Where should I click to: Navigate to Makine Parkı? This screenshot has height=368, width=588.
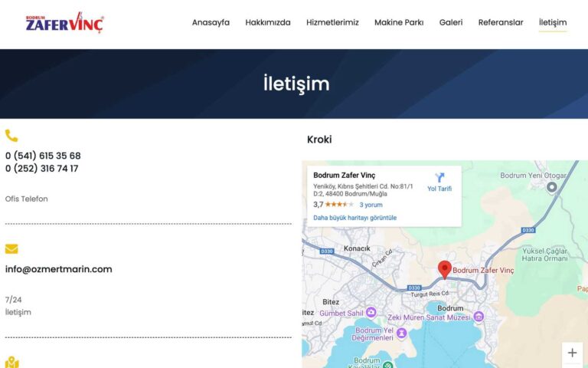(x=399, y=23)
